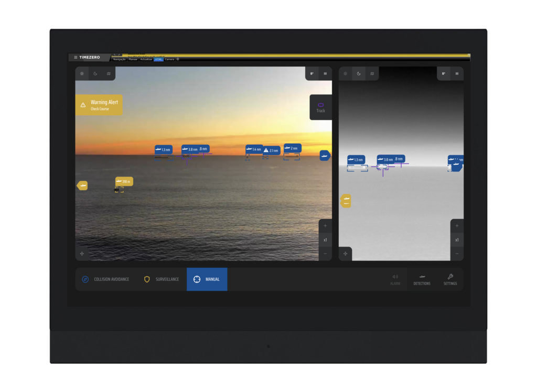Select the 3.8 nm vessel tag in thermal view
The width and height of the screenshot is (537, 392).
click(386, 159)
